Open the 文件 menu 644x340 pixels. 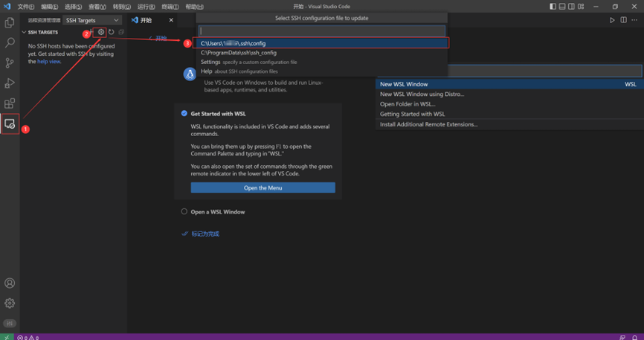[25, 7]
